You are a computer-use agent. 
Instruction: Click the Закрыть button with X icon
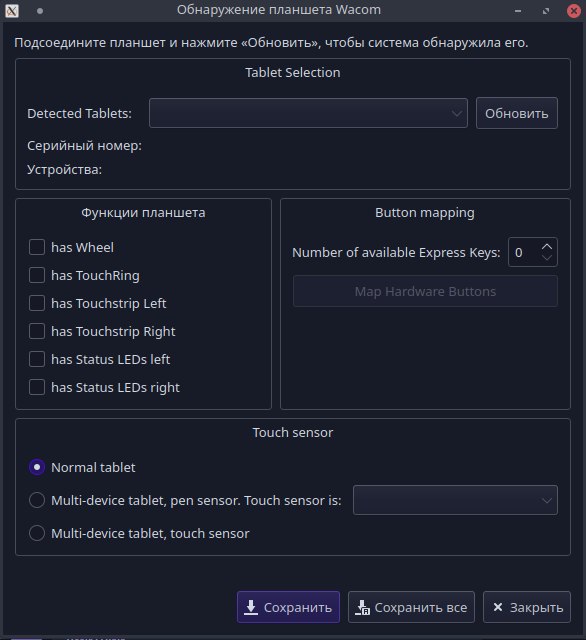coord(526,607)
